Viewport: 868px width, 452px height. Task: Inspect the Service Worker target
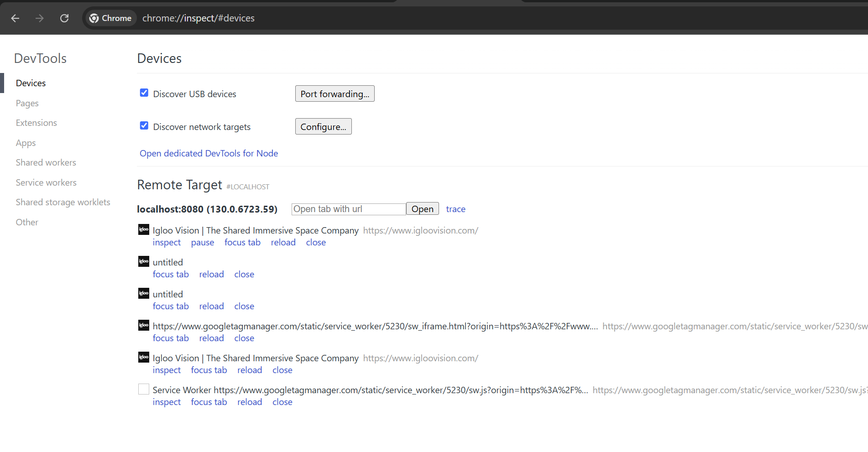pyautogui.click(x=167, y=402)
